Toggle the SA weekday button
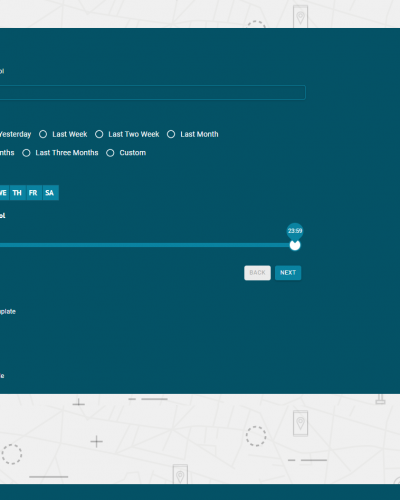Viewport: 400px width, 500px height. [50, 193]
